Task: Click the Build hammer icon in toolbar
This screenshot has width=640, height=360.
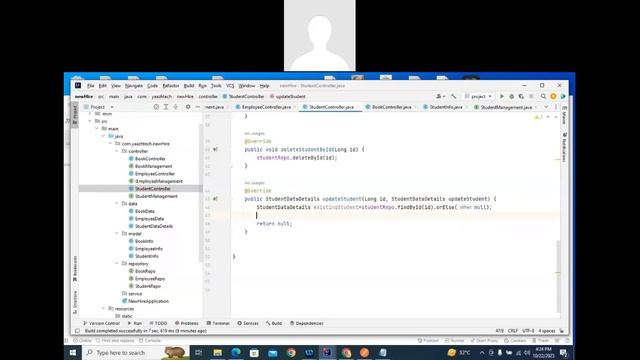Action: 453,96
